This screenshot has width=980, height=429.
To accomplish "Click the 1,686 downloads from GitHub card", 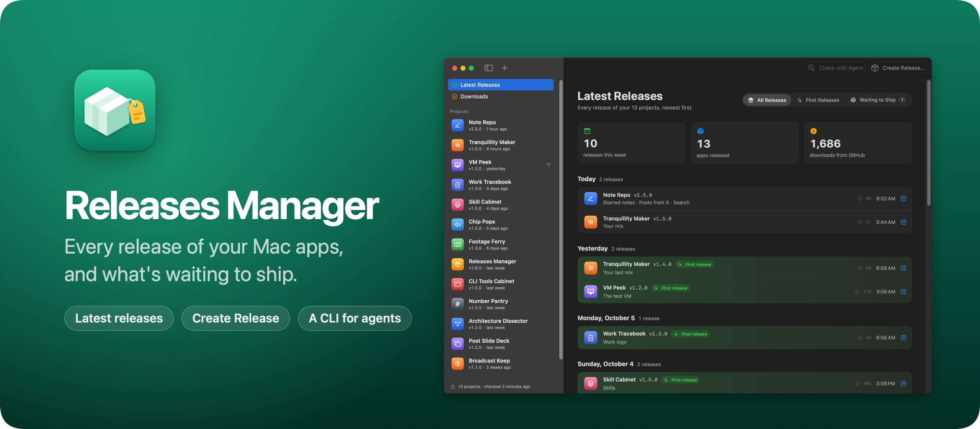I will coord(858,143).
